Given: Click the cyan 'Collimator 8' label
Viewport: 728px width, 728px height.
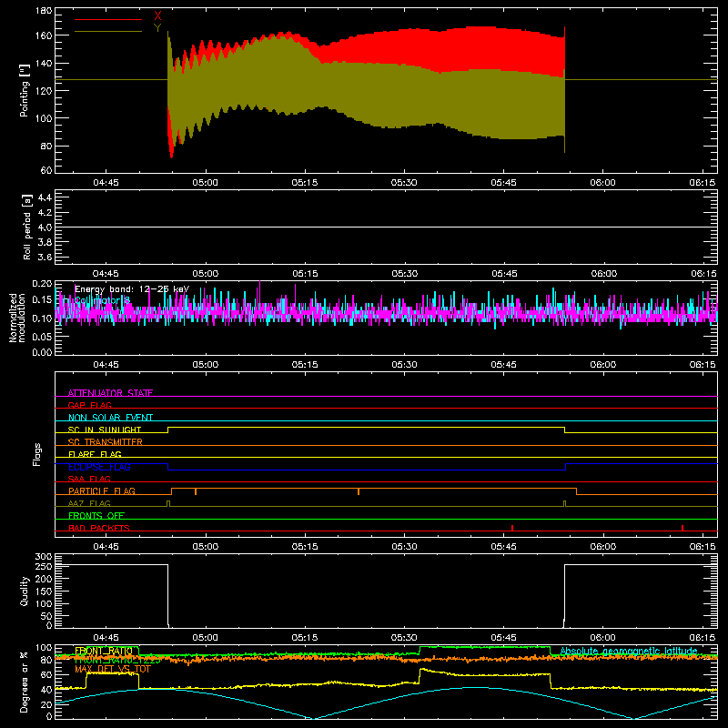Looking at the screenshot, I should (x=102, y=300).
